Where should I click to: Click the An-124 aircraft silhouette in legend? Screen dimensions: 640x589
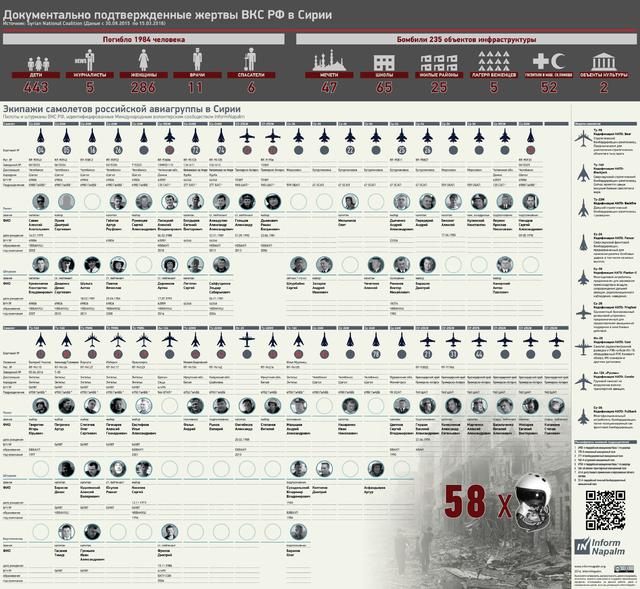point(585,382)
